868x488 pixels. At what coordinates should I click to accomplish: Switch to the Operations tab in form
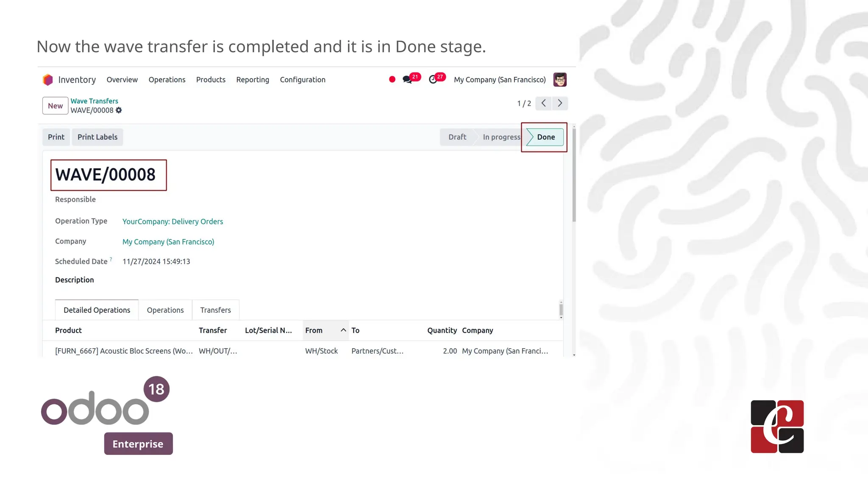pos(165,310)
